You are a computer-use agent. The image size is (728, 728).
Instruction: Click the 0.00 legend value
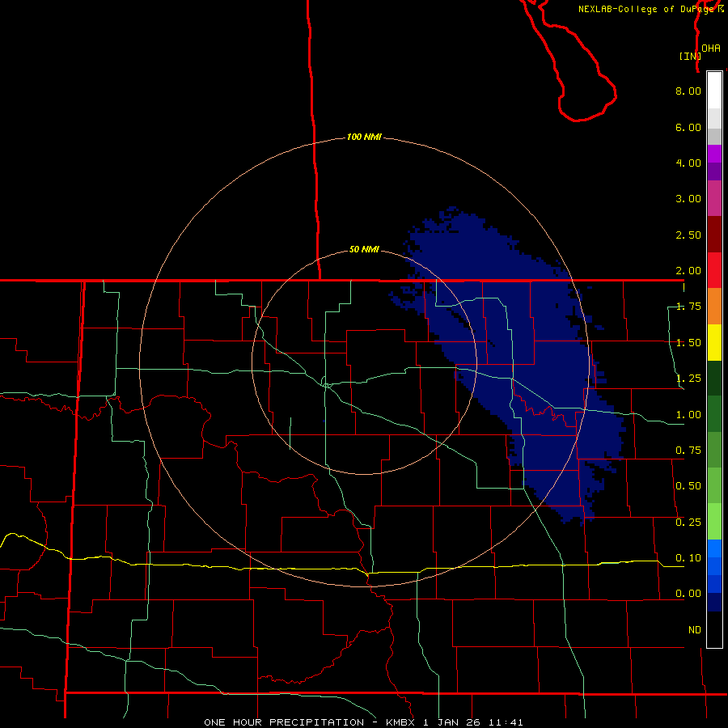(688, 594)
